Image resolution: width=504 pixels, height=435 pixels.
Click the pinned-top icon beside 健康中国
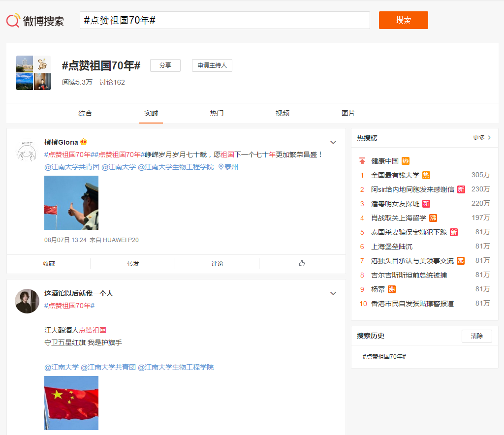click(362, 161)
